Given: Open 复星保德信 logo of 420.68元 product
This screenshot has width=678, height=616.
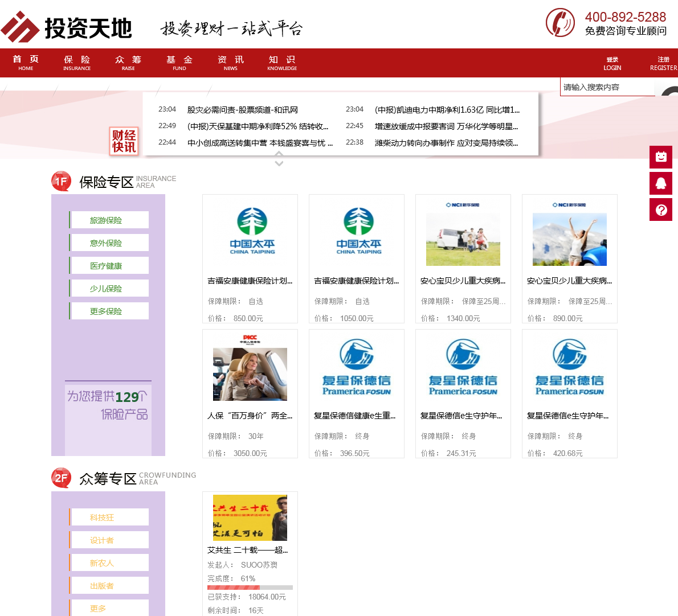Looking at the screenshot, I should 570,367.
